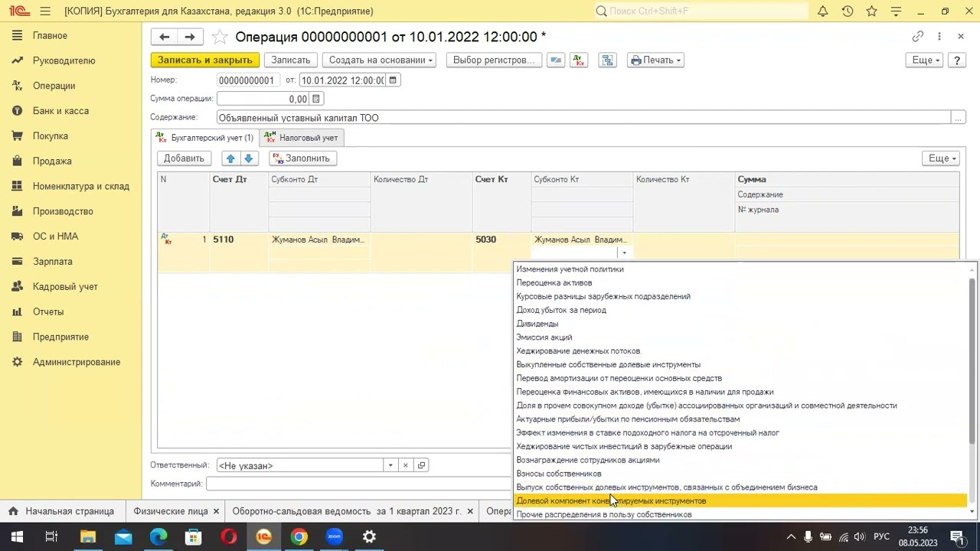Image resolution: width=980 pixels, height=551 pixels.
Task: Click Счет Дт cell 5110
Action: coord(239,240)
